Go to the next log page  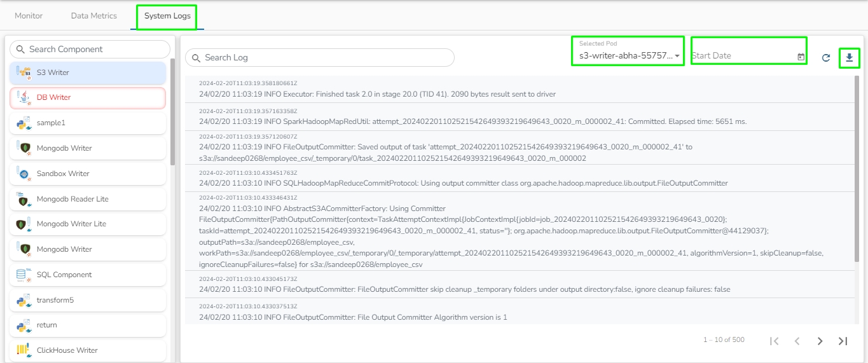point(820,341)
